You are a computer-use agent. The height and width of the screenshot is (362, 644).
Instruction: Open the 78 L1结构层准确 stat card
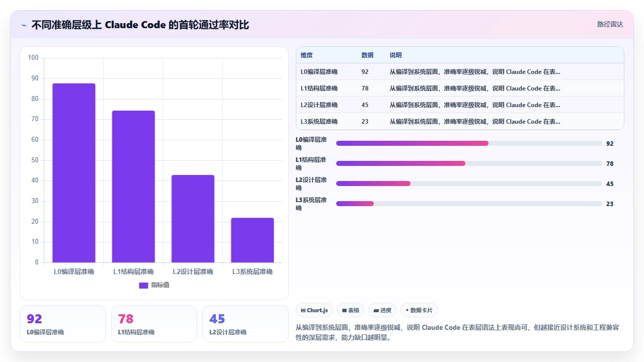(x=154, y=324)
